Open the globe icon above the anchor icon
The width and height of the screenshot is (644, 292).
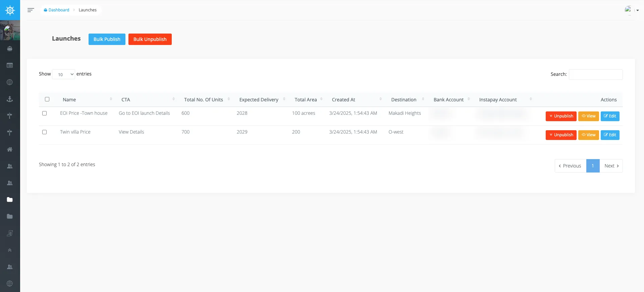pos(10,82)
